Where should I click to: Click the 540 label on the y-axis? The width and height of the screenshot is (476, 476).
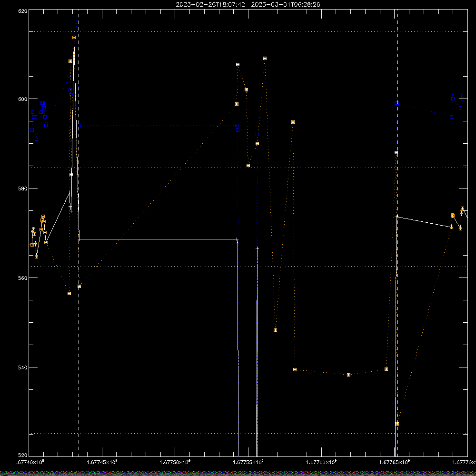pos(23,367)
